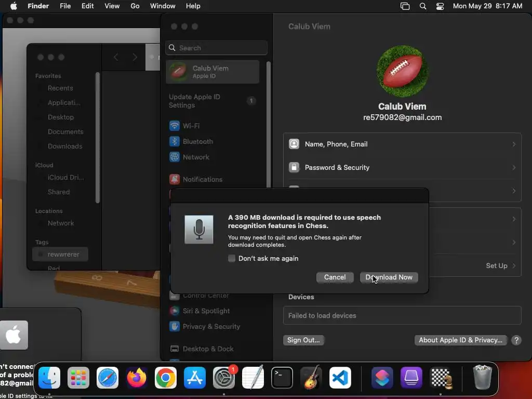Open the Chess app in Dock
The image size is (532, 399).
pyautogui.click(x=441, y=378)
